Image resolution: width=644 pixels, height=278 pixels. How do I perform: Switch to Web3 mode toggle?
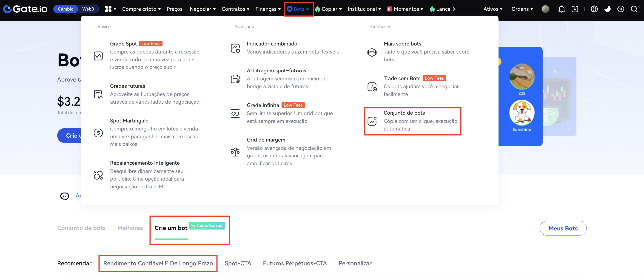(88, 9)
